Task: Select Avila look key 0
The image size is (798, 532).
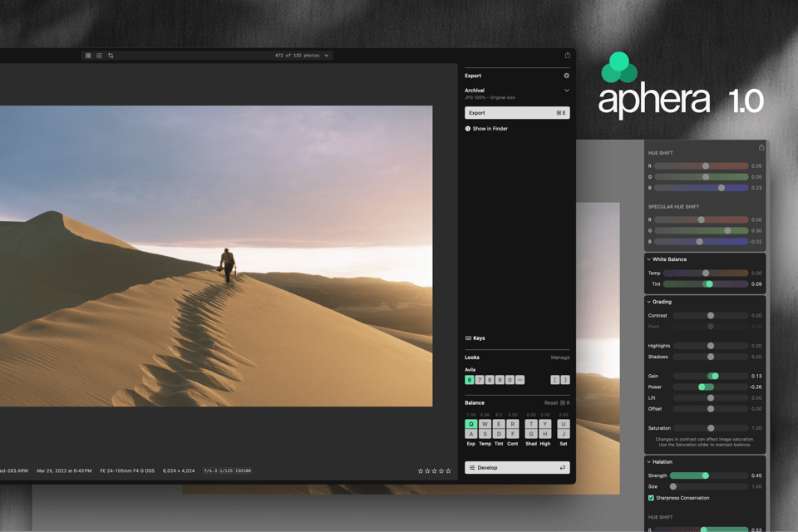Action: [510, 380]
